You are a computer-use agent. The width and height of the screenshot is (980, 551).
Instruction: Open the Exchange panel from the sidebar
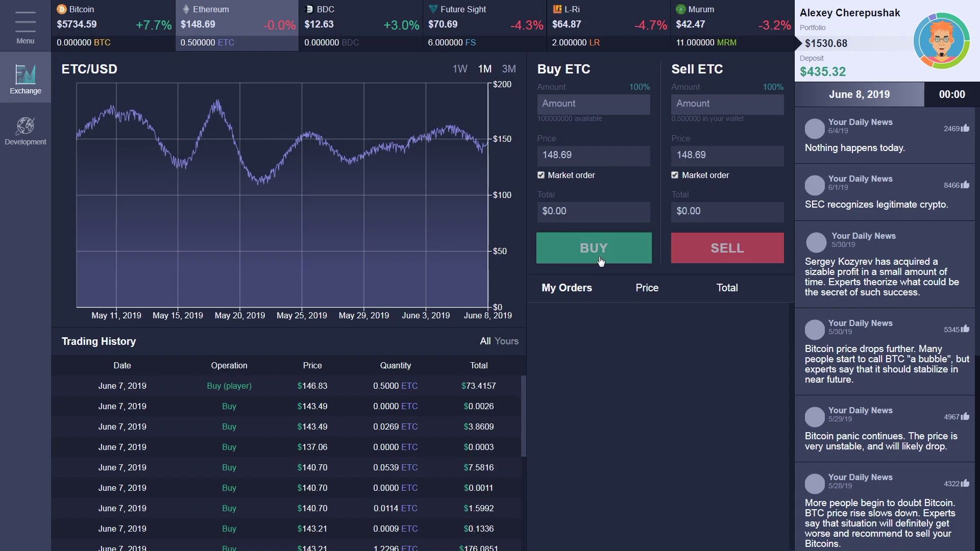(x=25, y=78)
